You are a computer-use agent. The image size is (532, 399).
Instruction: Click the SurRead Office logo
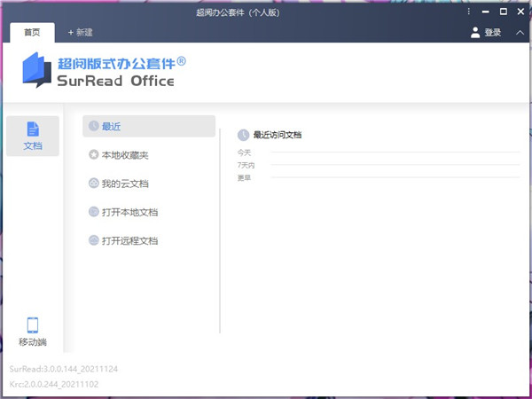(x=104, y=70)
